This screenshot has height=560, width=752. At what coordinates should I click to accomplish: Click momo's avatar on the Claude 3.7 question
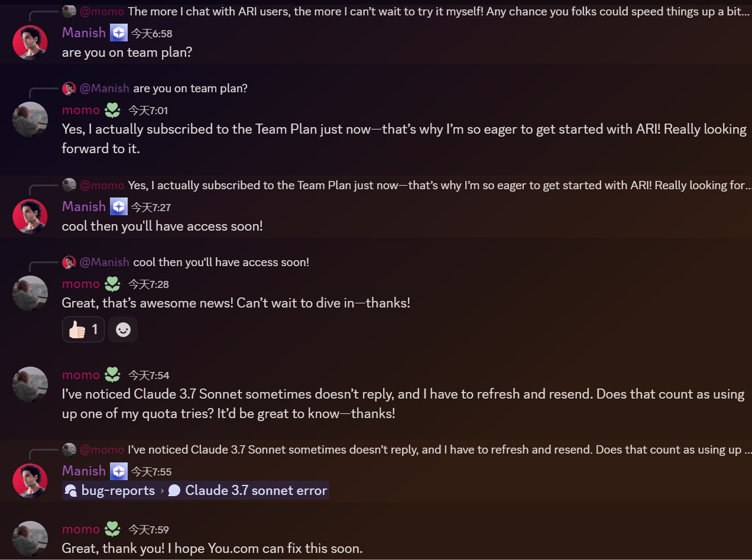click(30, 384)
